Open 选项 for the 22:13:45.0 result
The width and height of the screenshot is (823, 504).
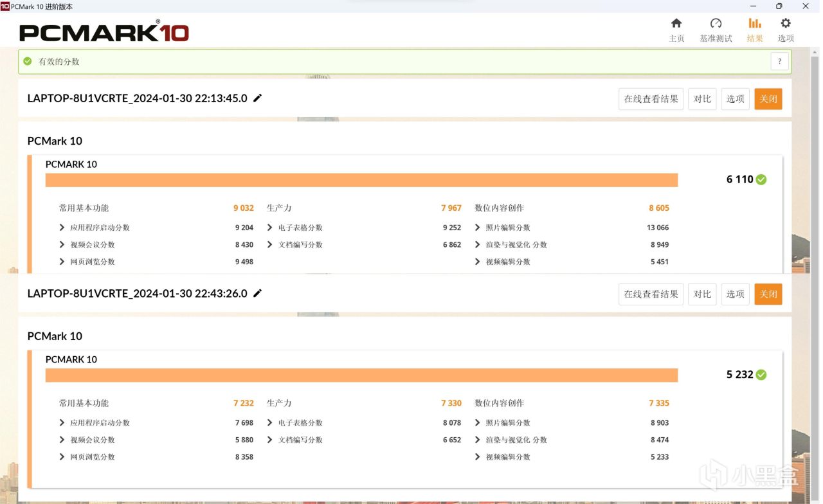tap(735, 99)
